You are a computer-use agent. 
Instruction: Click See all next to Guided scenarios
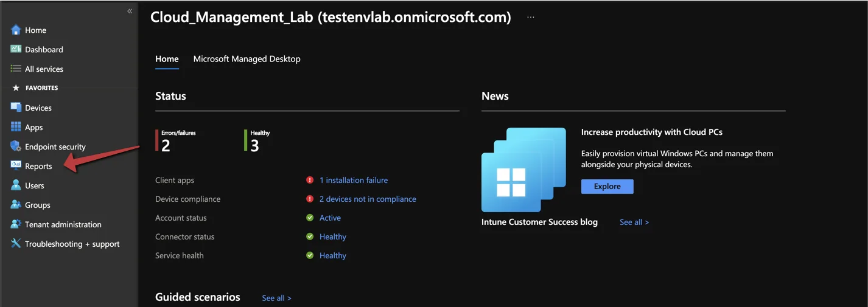(x=276, y=298)
